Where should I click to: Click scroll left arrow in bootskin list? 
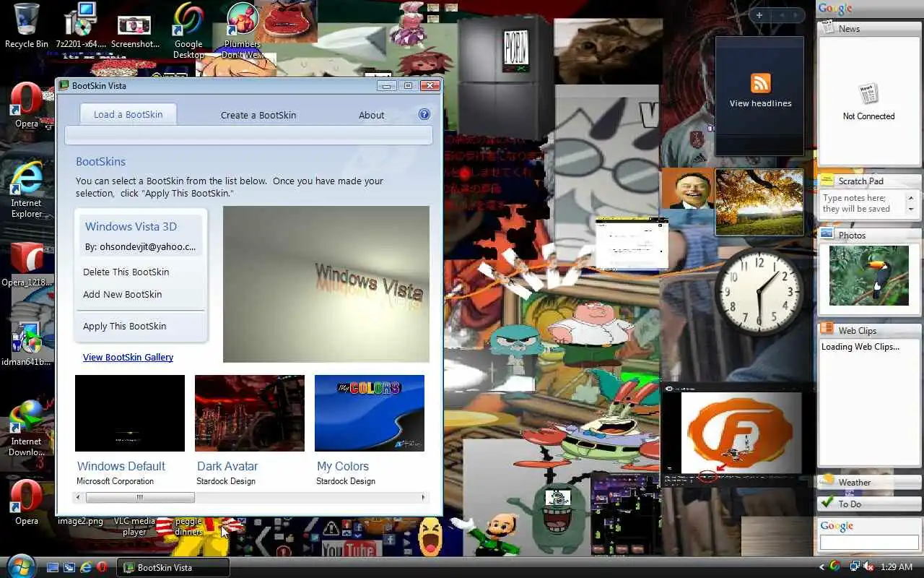[x=79, y=497]
